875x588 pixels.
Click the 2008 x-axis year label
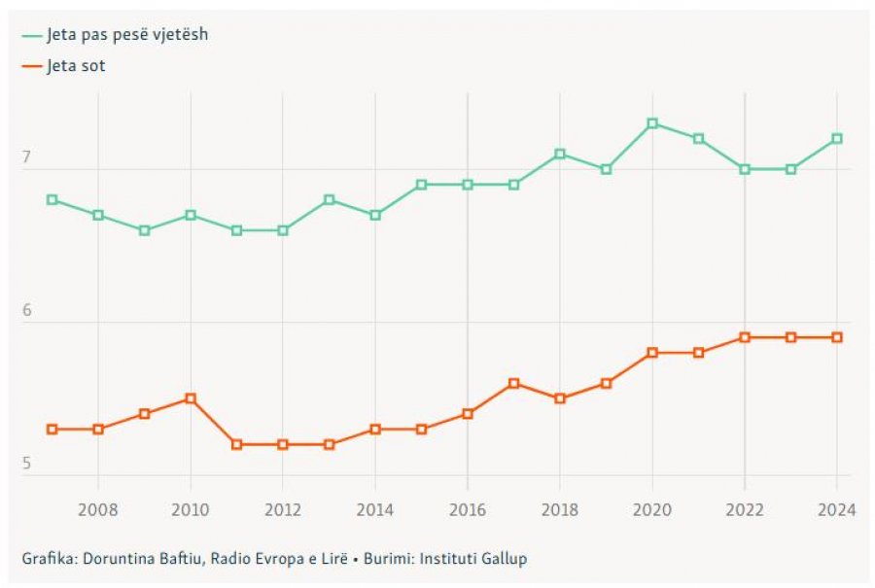[98, 509]
